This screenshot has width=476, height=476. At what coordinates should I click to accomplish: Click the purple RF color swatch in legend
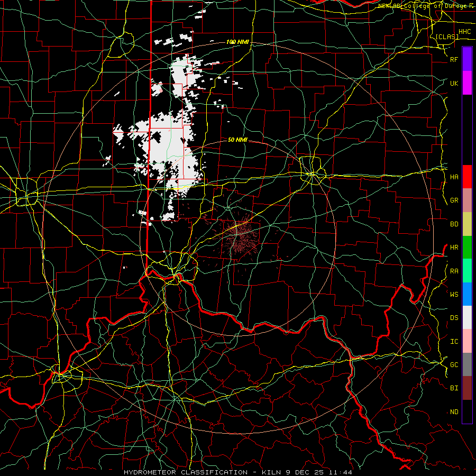pos(467,59)
